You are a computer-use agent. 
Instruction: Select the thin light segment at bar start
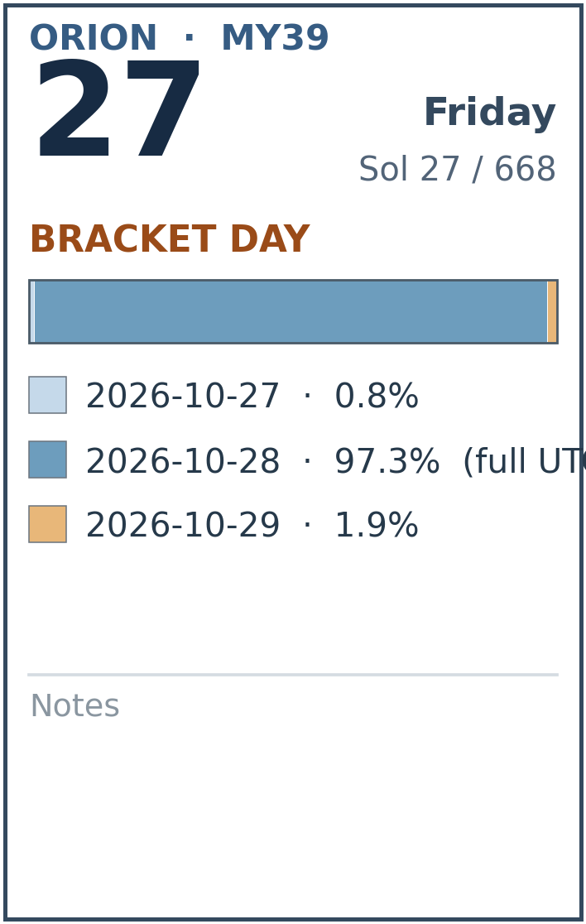32,312
